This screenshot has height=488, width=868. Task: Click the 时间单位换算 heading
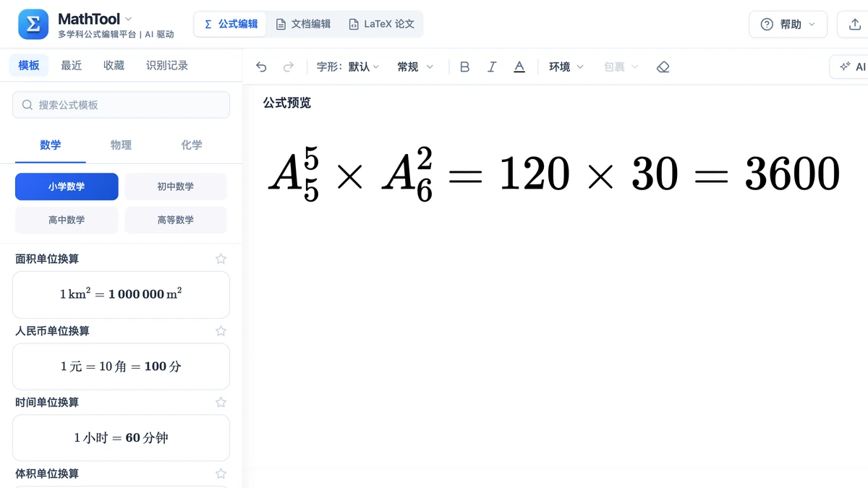(x=47, y=402)
